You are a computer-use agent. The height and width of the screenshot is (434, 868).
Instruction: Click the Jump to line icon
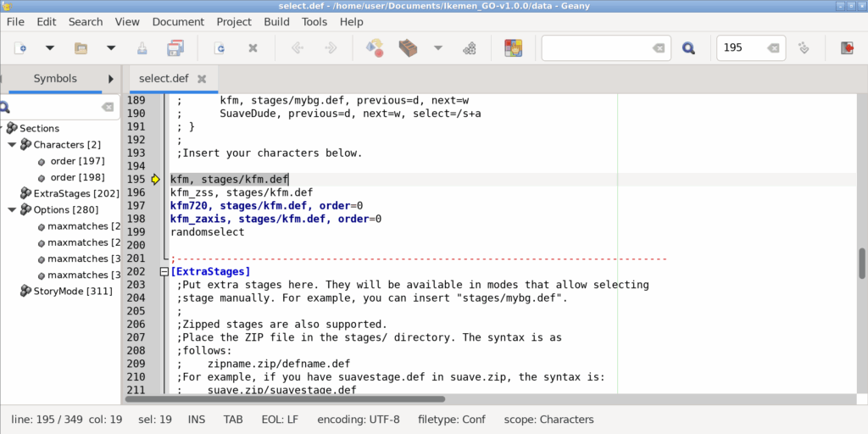(x=804, y=48)
